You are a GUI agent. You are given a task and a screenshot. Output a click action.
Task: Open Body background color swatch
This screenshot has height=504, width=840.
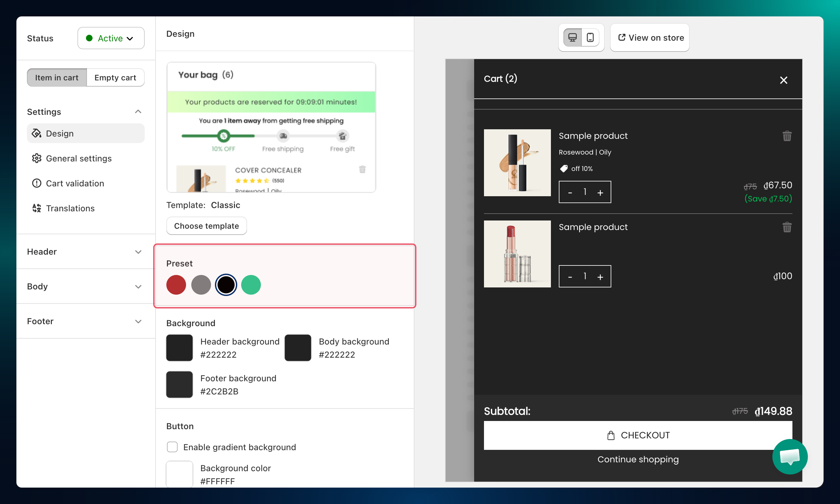point(298,347)
